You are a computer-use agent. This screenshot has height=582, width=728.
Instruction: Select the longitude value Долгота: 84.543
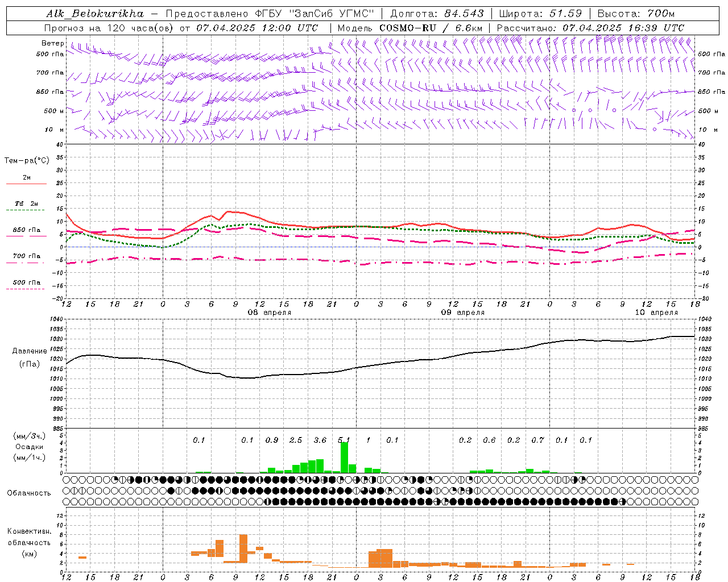[437, 14]
